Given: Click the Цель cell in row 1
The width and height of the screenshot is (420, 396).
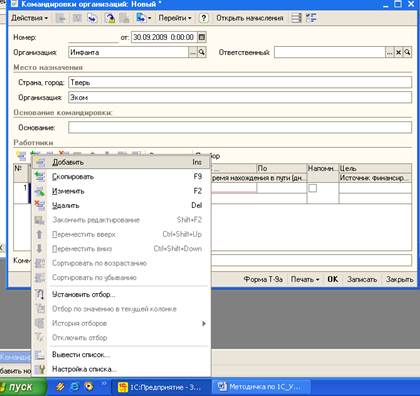Looking at the screenshot, I should pos(375,188).
